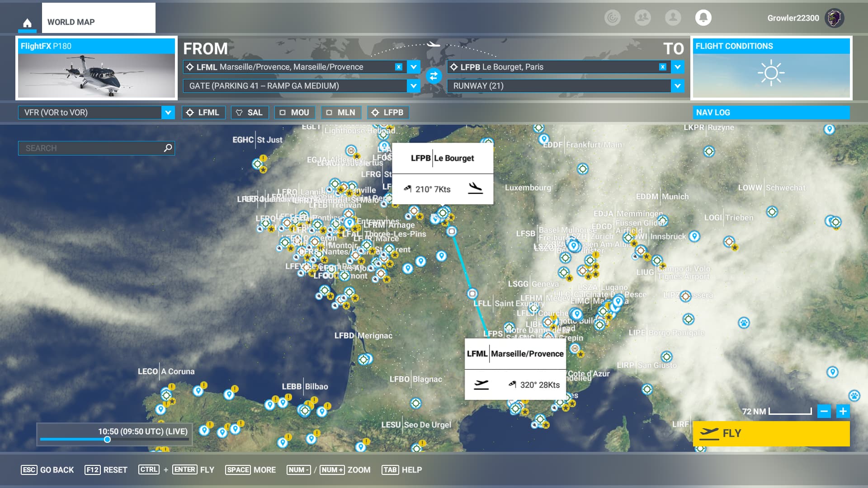Open the NAV LOG panel

click(x=771, y=113)
